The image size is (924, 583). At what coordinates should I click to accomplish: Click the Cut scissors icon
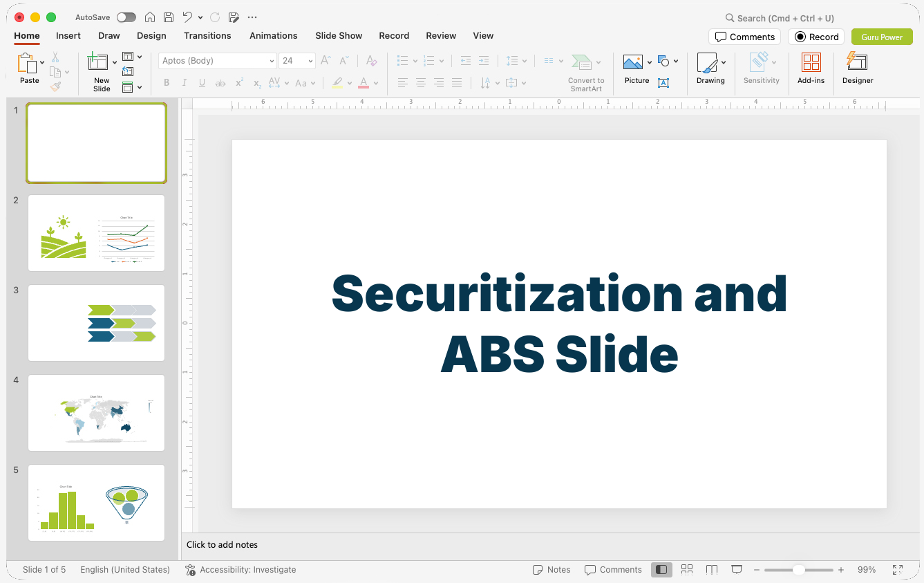[x=55, y=57]
